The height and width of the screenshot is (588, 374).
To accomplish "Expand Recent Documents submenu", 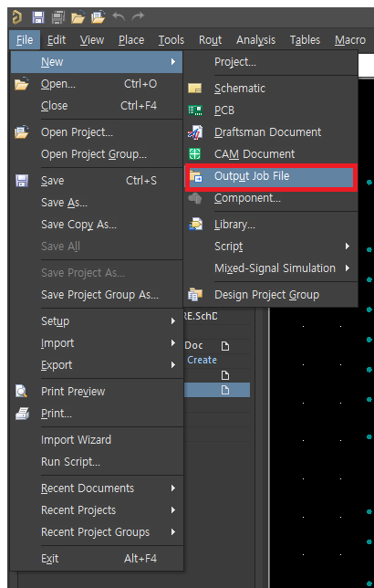I will [x=172, y=488].
